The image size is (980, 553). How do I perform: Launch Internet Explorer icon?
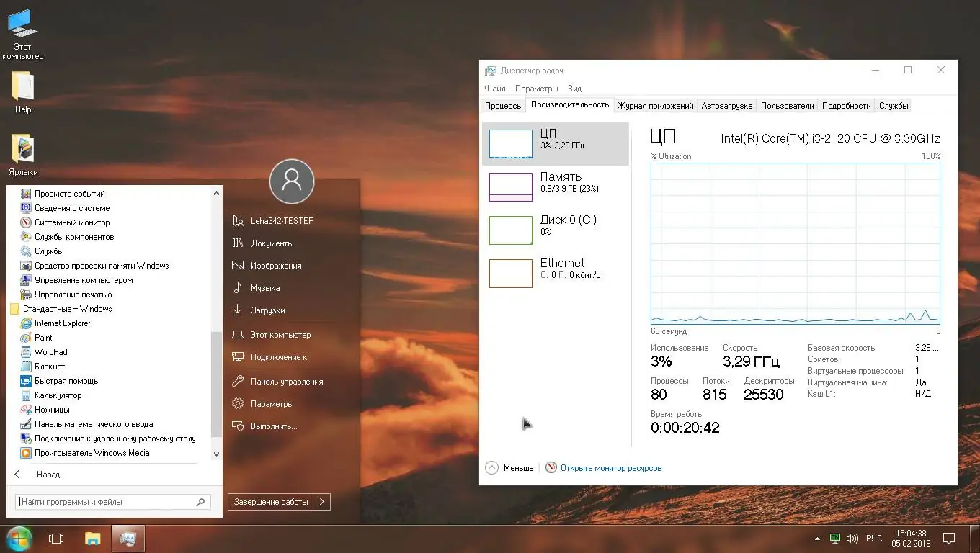pos(27,323)
